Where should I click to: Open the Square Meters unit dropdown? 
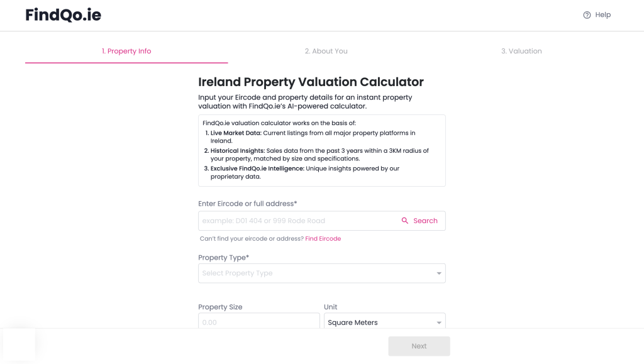(384, 321)
